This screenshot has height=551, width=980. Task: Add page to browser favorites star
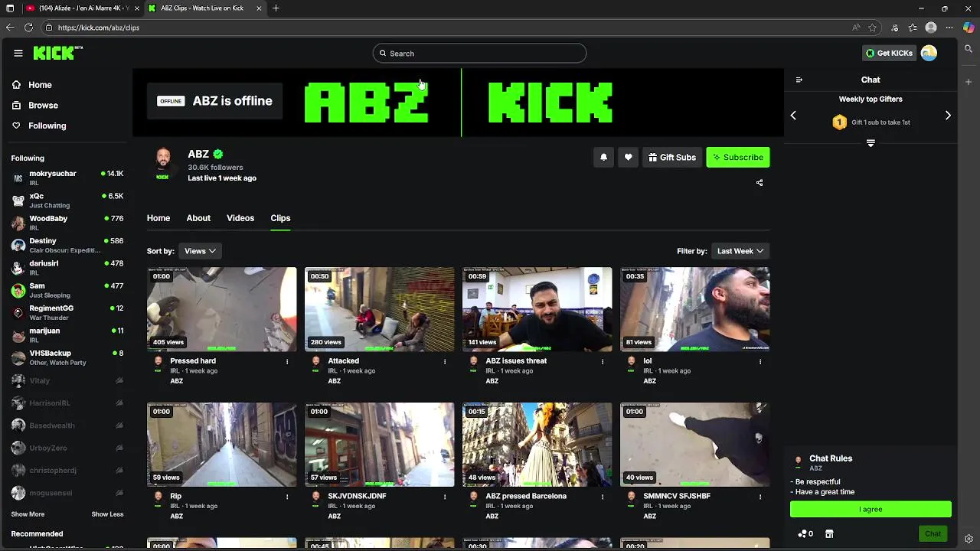(x=872, y=28)
